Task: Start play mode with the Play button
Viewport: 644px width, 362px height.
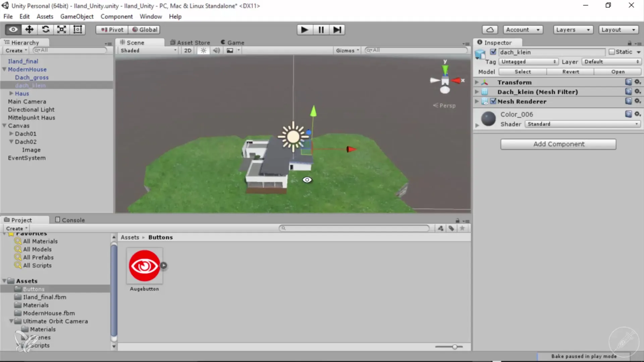Action: pos(305,30)
